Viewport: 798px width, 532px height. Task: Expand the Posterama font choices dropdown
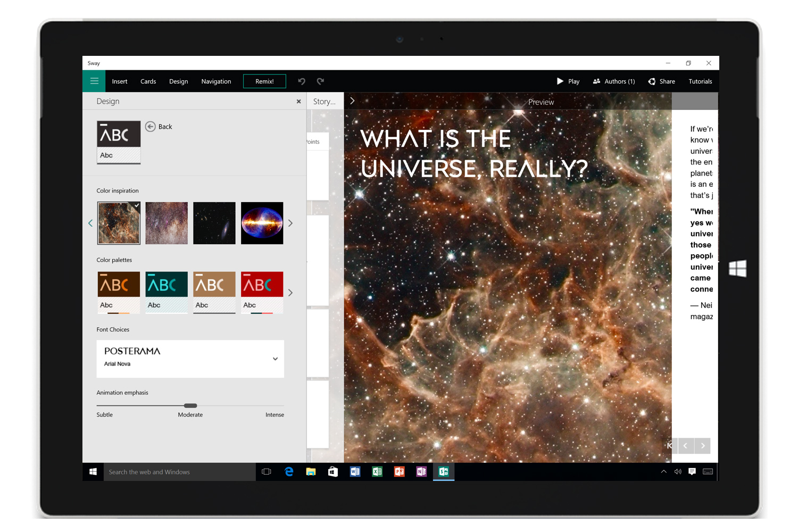[275, 359]
